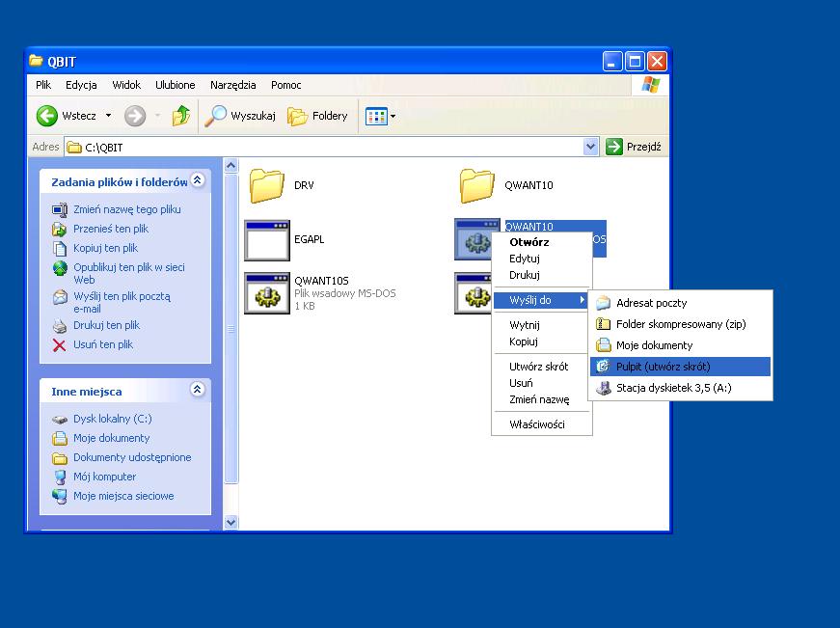Viewport: 840px width, 628px height.
Task: Select Pulpit (utwórz skrót) option
Action: 680,367
